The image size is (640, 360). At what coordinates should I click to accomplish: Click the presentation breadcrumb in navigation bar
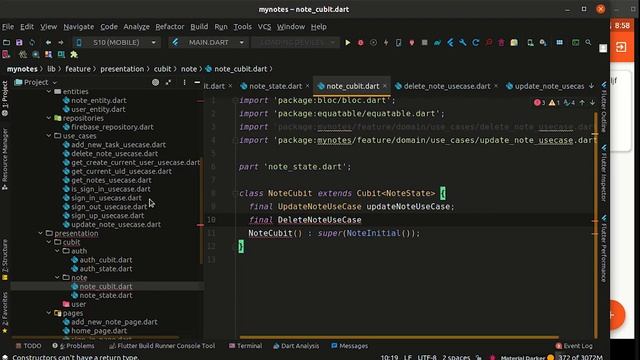click(x=122, y=69)
